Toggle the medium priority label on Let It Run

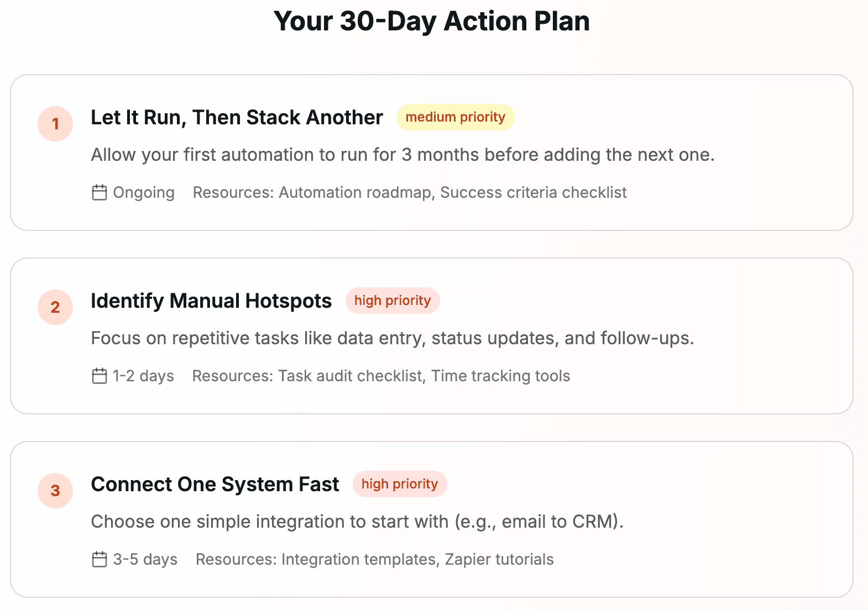click(455, 117)
